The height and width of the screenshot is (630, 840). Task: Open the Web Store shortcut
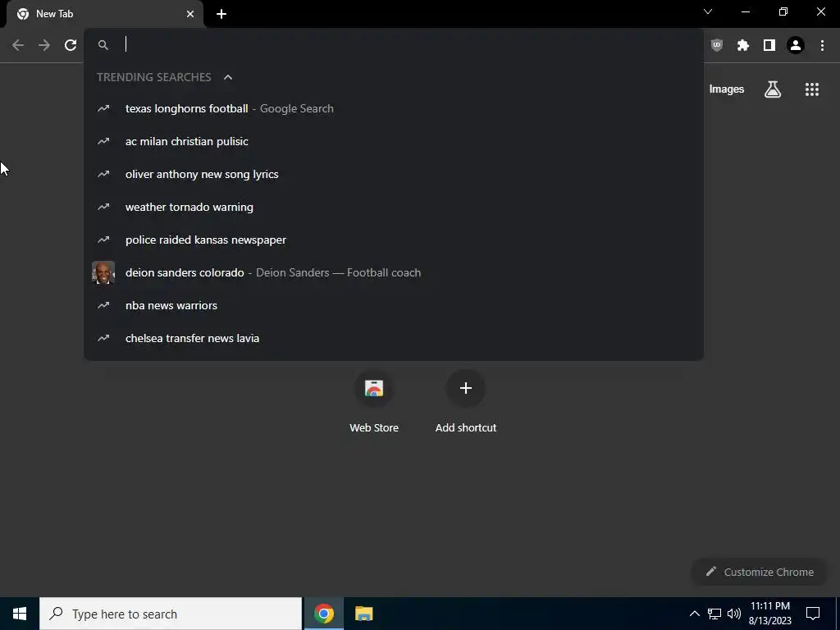[374, 402]
